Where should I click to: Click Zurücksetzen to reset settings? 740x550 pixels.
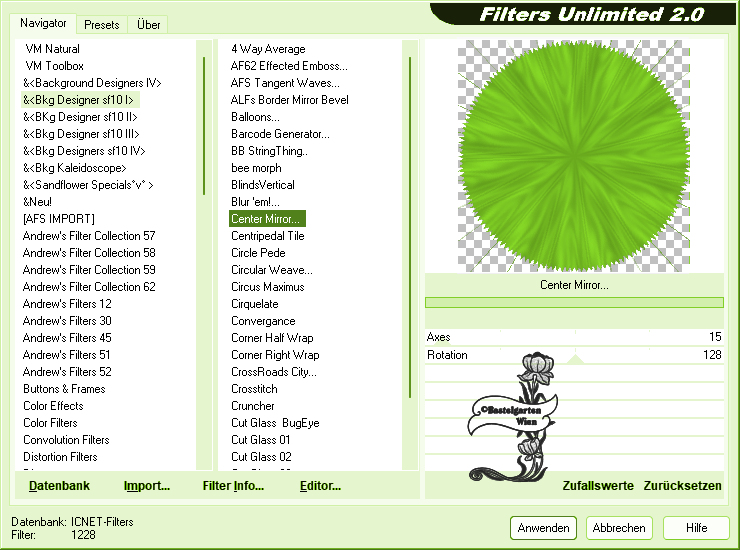coord(682,486)
